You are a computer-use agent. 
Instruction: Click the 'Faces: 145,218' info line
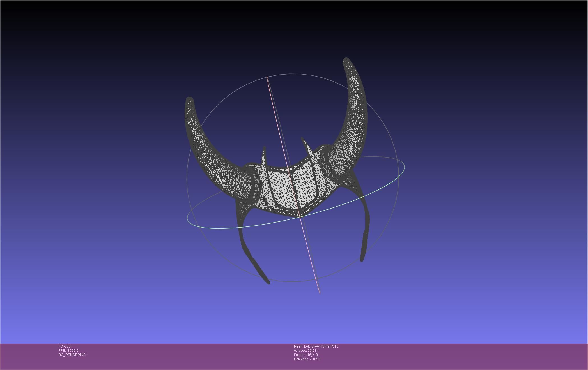[x=306, y=355]
